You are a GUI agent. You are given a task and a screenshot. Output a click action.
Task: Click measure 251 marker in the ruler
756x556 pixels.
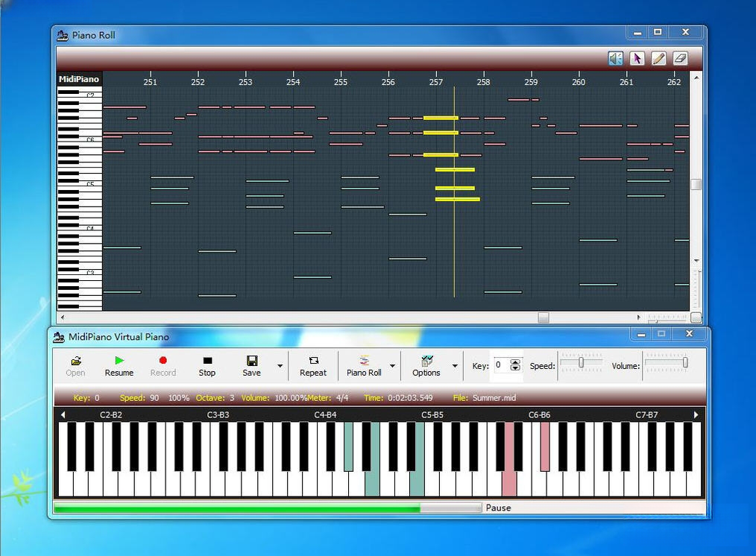(x=151, y=81)
